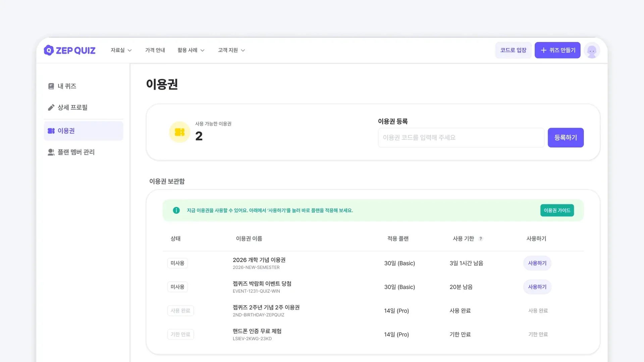Click the question mark icon beside 사용 기한
Screen dimensions: 644x362
[x=481, y=239]
